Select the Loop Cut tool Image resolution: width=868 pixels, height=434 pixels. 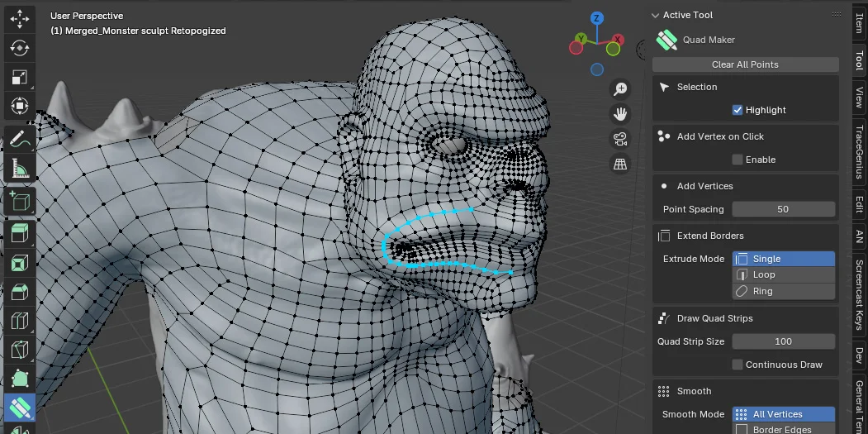click(x=20, y=322)
